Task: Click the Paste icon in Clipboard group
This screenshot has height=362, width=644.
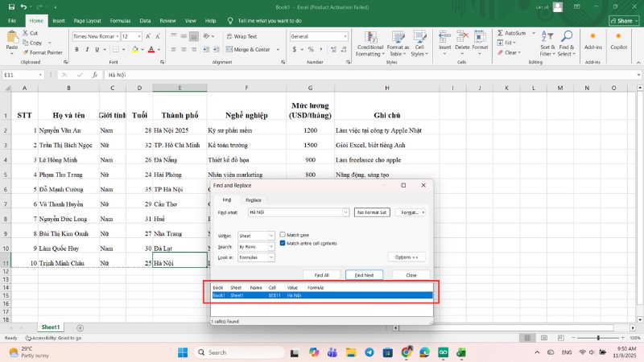Action: [x=11, y=38]
